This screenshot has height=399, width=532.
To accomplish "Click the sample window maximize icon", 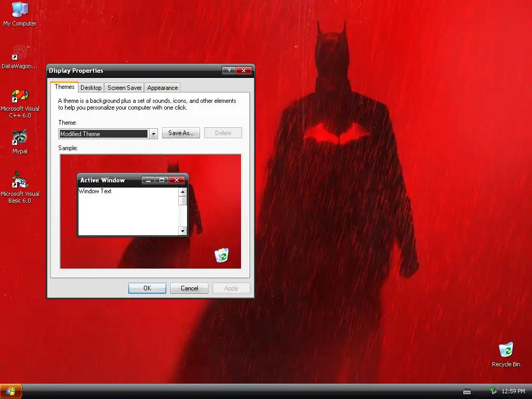I will pyautogui.click(x=162, y=180).
